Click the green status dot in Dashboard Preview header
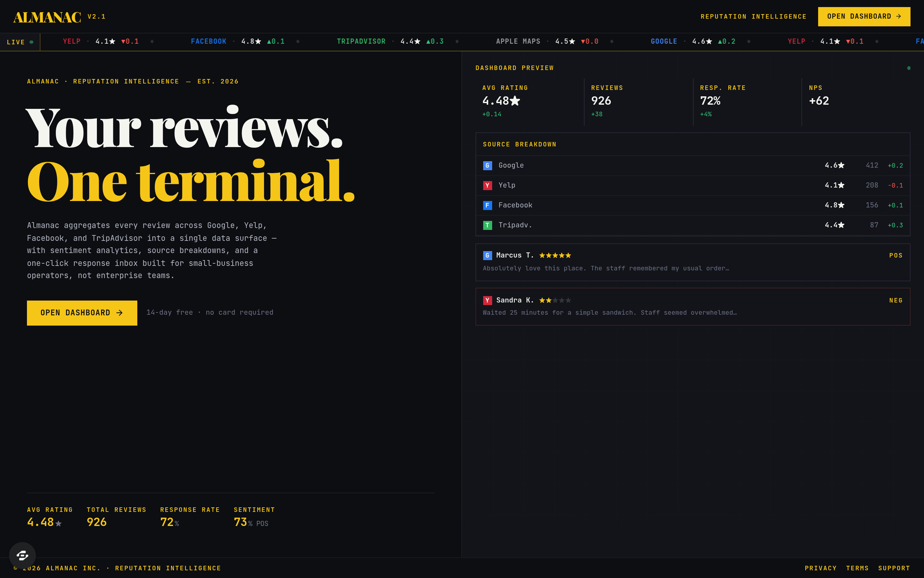The height and width of the screenshot is (578, 924). (x=909, y=68)
